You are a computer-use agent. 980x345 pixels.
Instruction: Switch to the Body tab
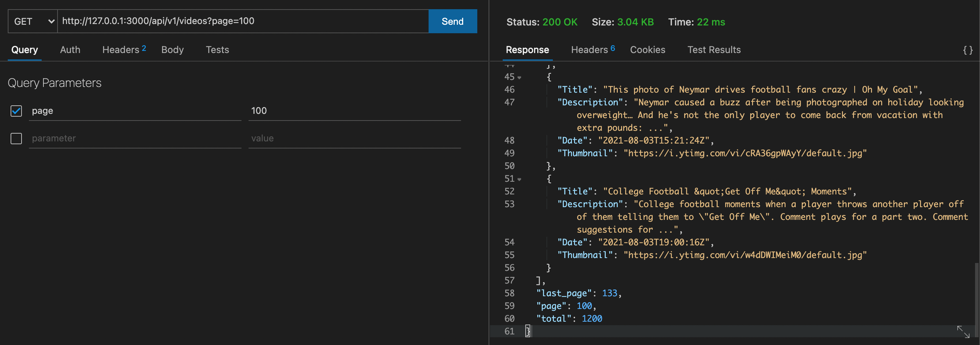(x=172, y=50)
